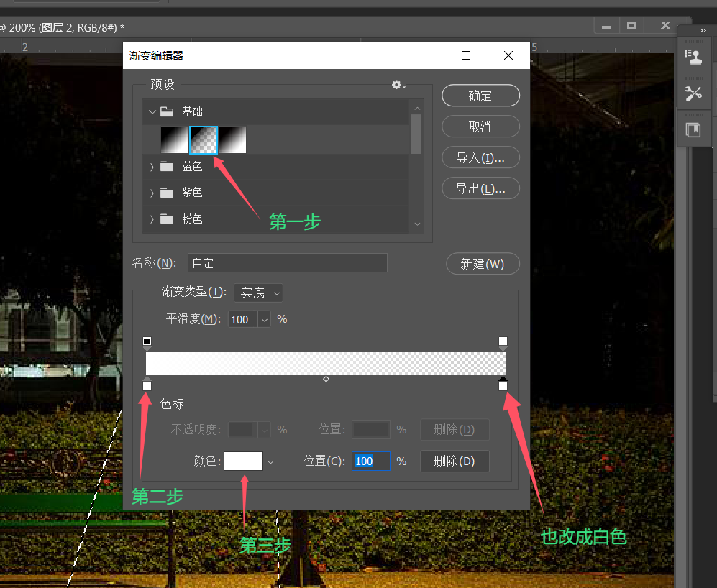Screen dimensions: 717x588
Task: Open the Clone Source panel icon
Action: (x=694, y=58)
